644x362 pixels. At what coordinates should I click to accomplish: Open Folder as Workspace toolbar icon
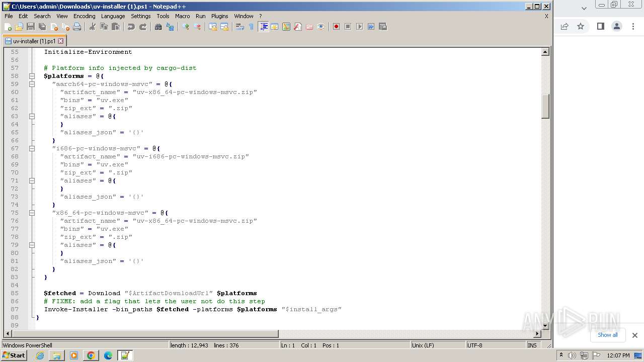tap(309, 27)
